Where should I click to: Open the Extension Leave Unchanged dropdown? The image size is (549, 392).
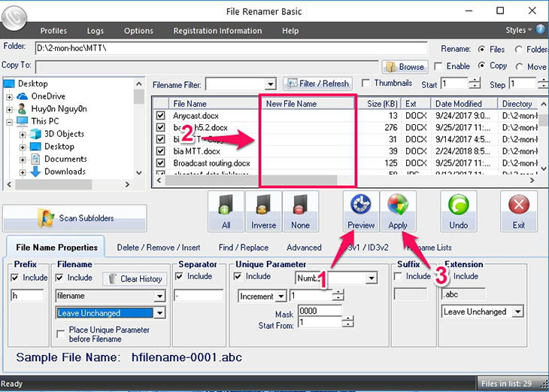point(518,311)
